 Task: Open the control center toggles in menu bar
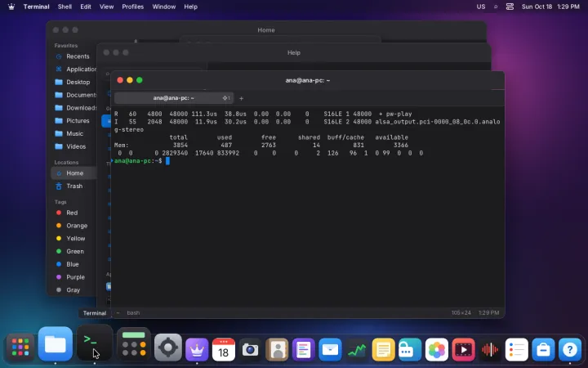(x=510, y=7)
